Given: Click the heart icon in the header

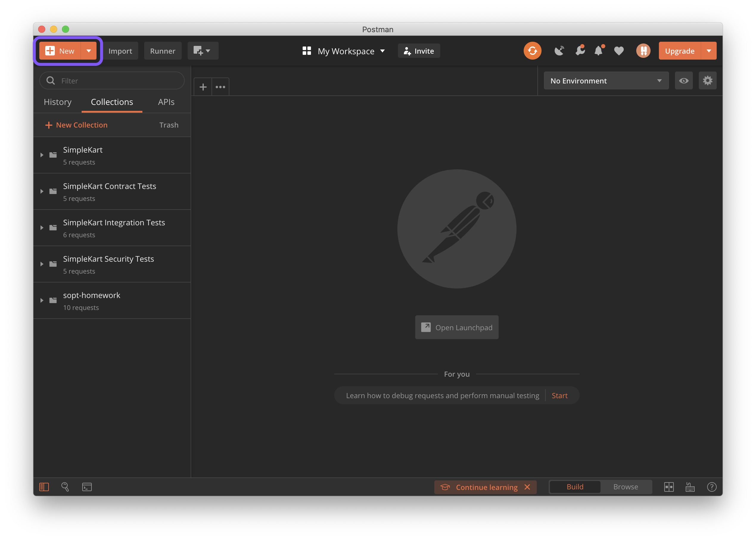Looking at the screenshot, I should [x=619, y=51].
